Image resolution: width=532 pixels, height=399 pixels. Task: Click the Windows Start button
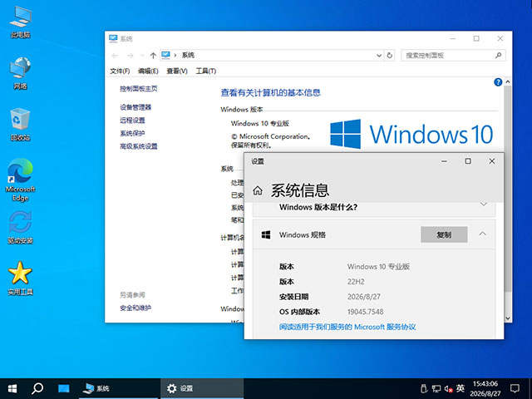coord(12,388)
